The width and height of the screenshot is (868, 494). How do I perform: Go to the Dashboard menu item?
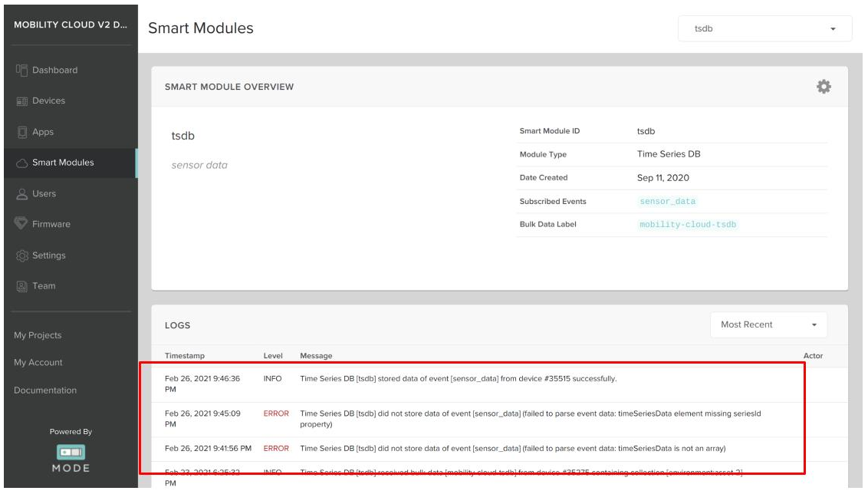point(54,71)
